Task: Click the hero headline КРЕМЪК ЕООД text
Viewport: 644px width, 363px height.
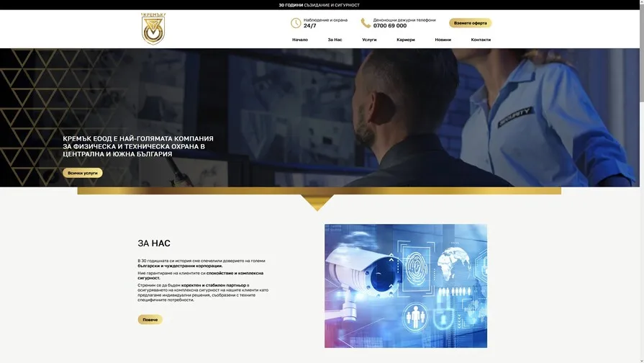Action: click(x=138, y=146)
